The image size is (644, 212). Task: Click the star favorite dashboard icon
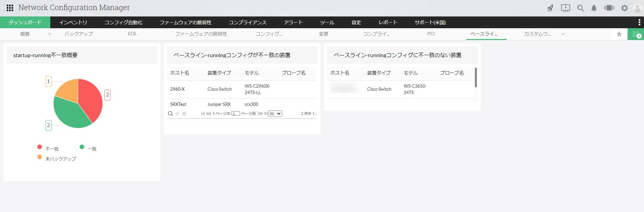[x=619, y=34]
